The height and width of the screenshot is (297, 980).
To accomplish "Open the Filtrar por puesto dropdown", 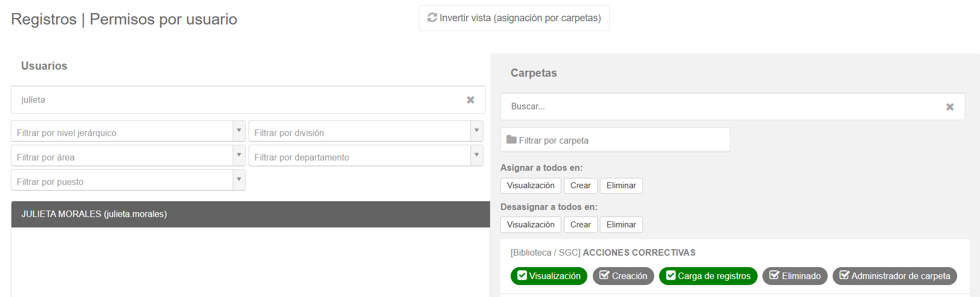I will [239, 180].
